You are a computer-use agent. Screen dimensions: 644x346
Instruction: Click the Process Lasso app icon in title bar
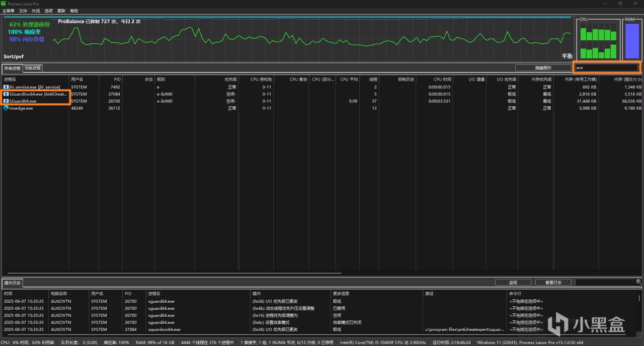3,4
